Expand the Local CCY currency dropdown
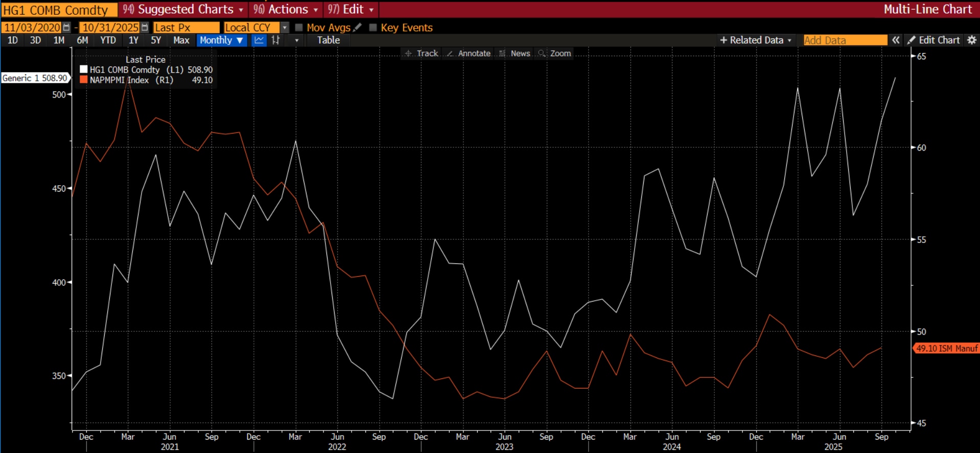980x453 pixels. point(285,28)
